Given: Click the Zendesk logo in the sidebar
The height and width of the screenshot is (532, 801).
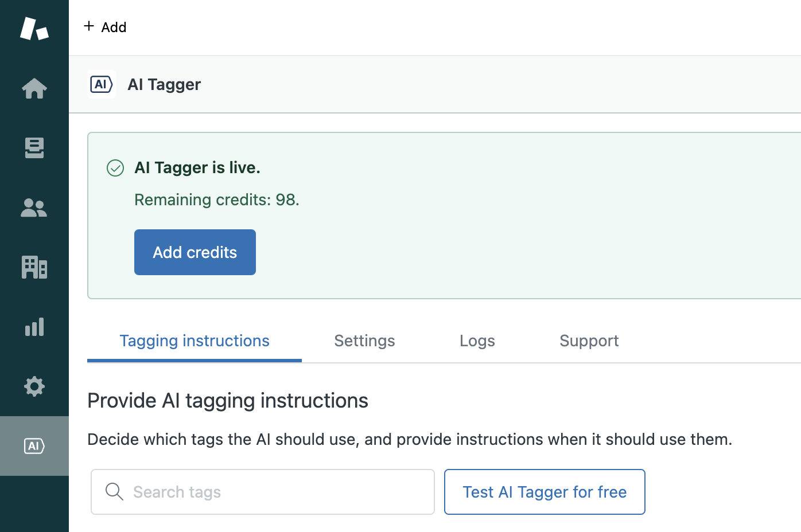Looking at the screenshot, I should click(x=34, y=28).
